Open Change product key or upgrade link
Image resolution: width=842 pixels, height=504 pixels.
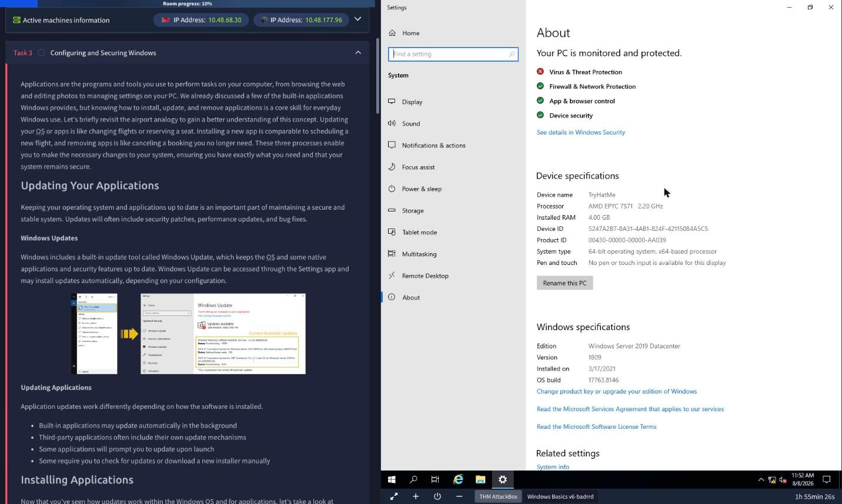pyautogui.click(x=617, y=391)
